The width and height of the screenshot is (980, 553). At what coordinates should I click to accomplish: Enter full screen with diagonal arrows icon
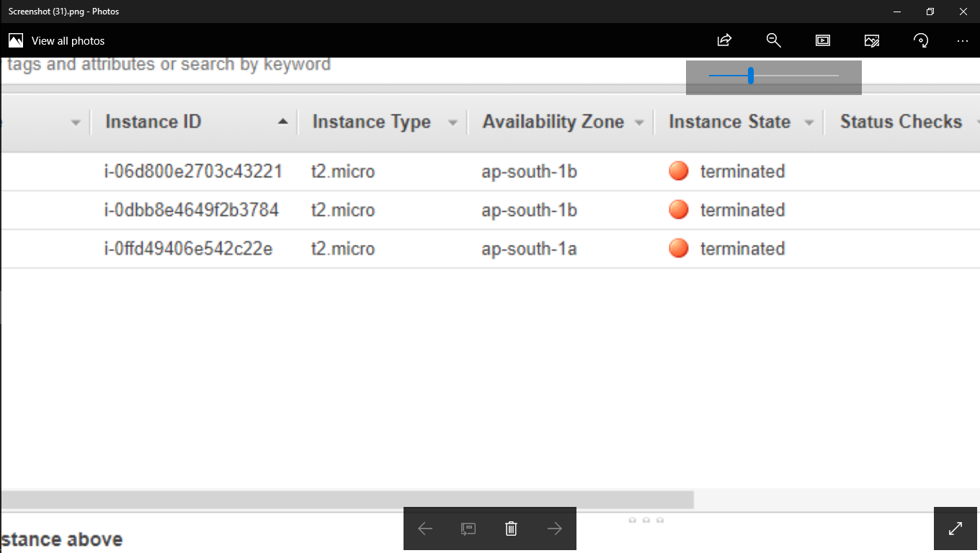coord(955,529)
